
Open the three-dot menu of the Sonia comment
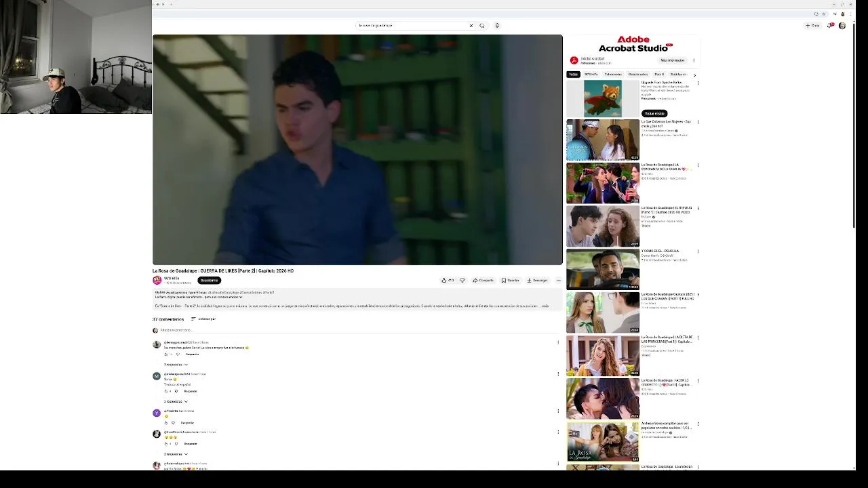pos(558,373)
